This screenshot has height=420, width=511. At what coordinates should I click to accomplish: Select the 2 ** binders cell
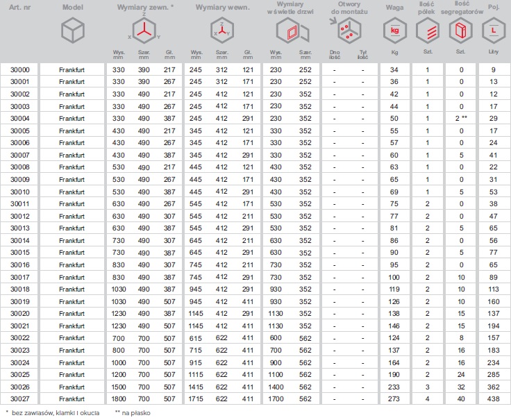(459, 119)
